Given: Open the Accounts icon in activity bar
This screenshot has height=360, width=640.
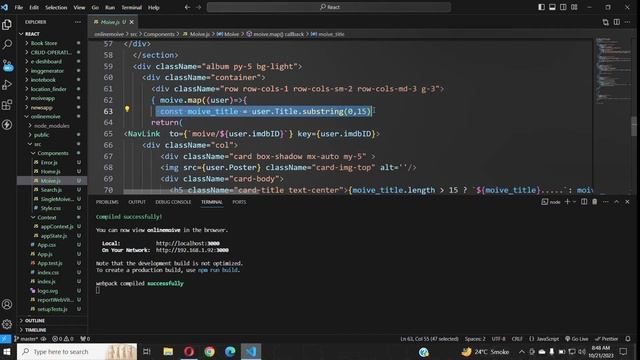Looking at the screenshot, I should [7, 304].
